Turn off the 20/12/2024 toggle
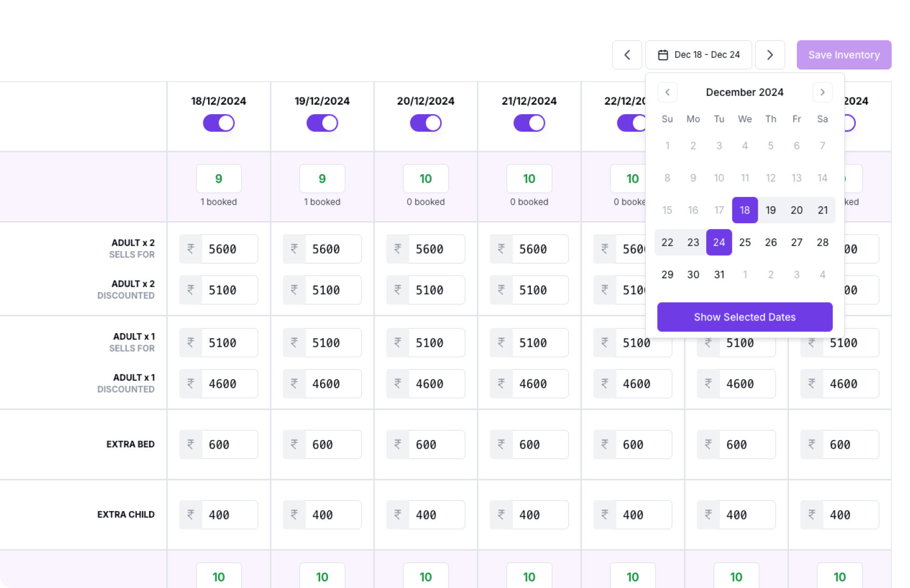This screenshot has height=588, width=910. click(426, 123)
